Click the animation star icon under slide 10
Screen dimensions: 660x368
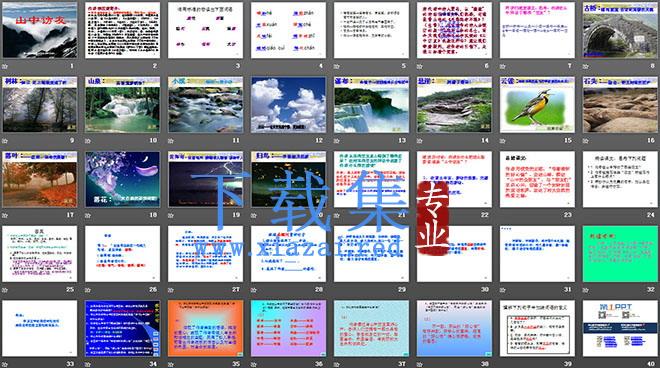point(88,141)
